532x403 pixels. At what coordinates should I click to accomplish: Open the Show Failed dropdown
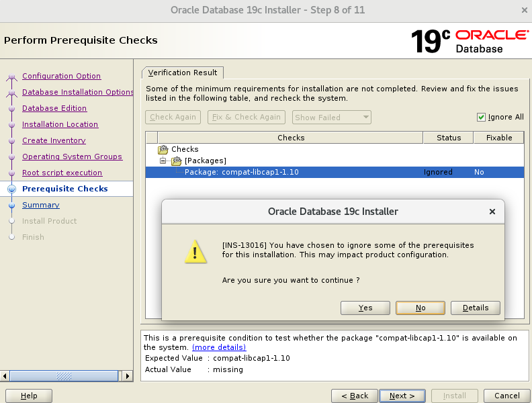click(x=331, y=118)
